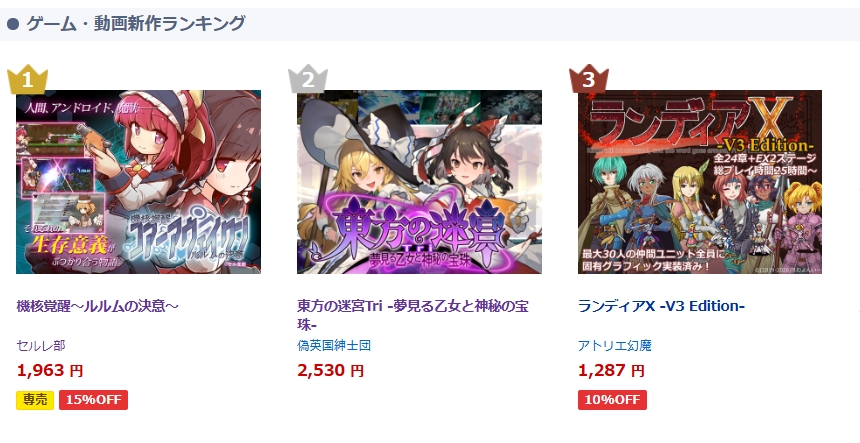Click the yellow 専売 exclusive badge
The height and width of the screenshot is (443, 860).
(35, 400)
